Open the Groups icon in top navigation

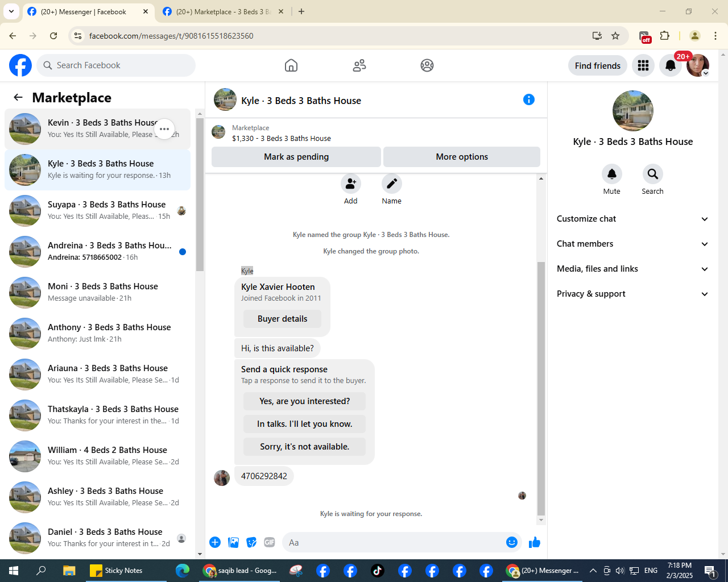427,65
